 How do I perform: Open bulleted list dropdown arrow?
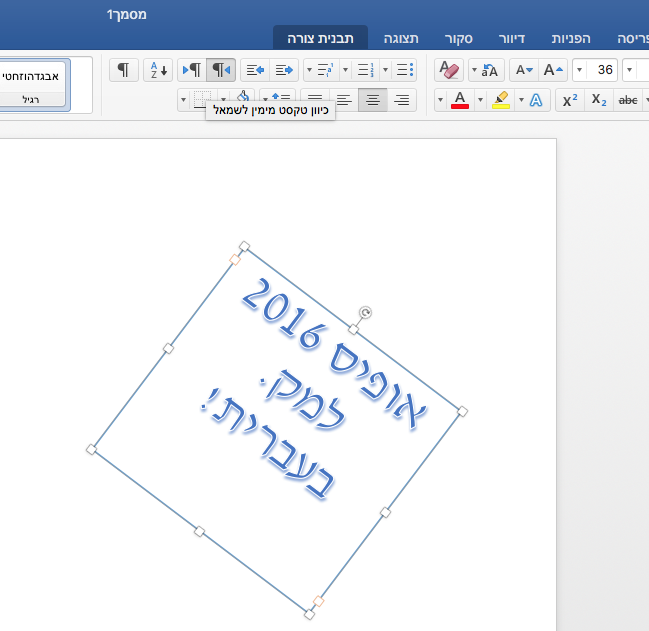pyautogui.click(x=385, y=70)
